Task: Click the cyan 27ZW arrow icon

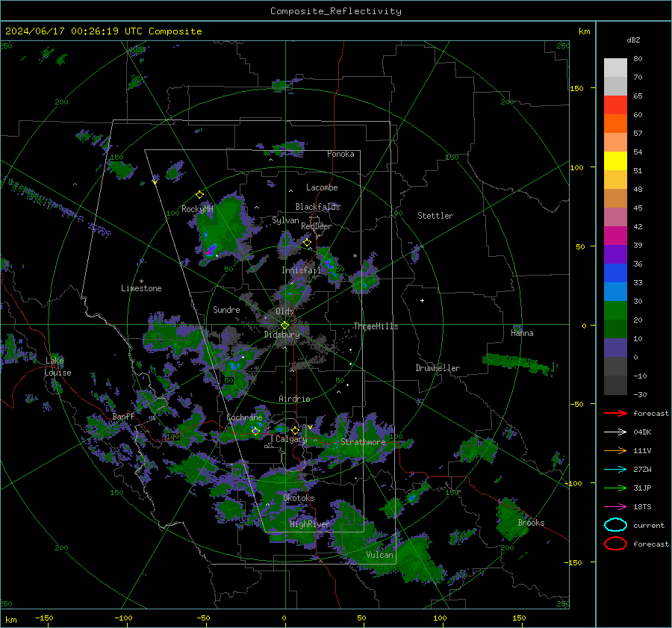Action: 615,470
